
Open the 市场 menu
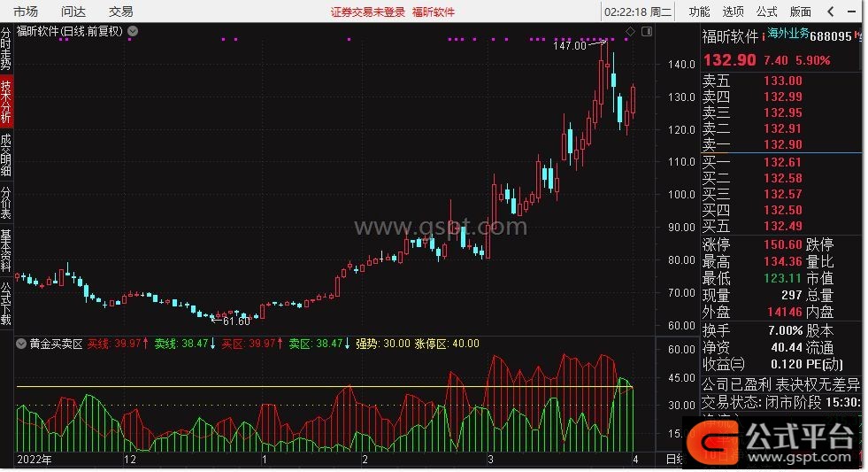[26, 12]
